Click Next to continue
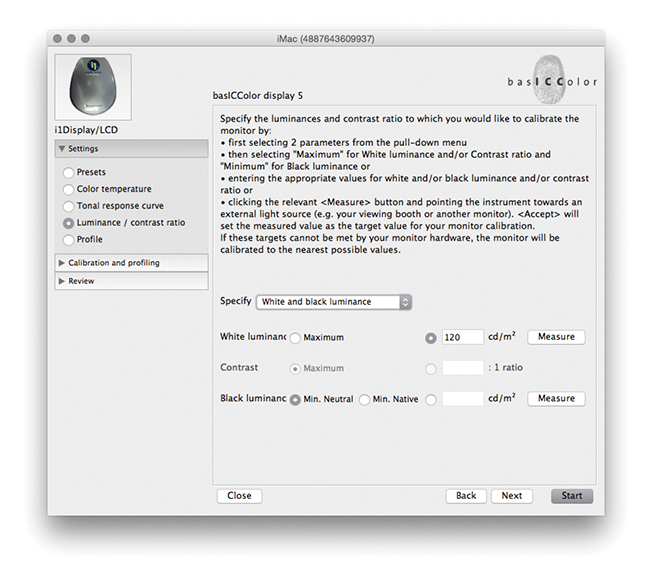The image size is (652, 580). pyautogui.click(x=511, y=496)
